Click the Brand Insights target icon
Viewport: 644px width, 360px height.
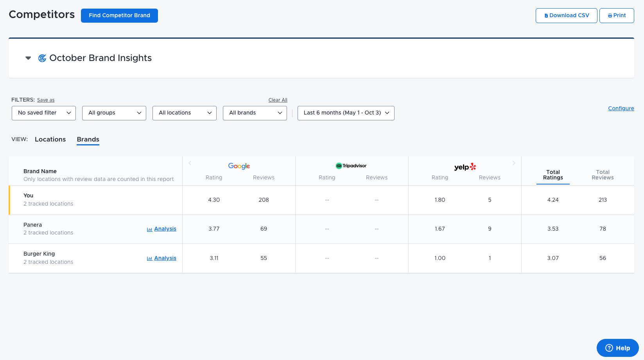[42, 58]
